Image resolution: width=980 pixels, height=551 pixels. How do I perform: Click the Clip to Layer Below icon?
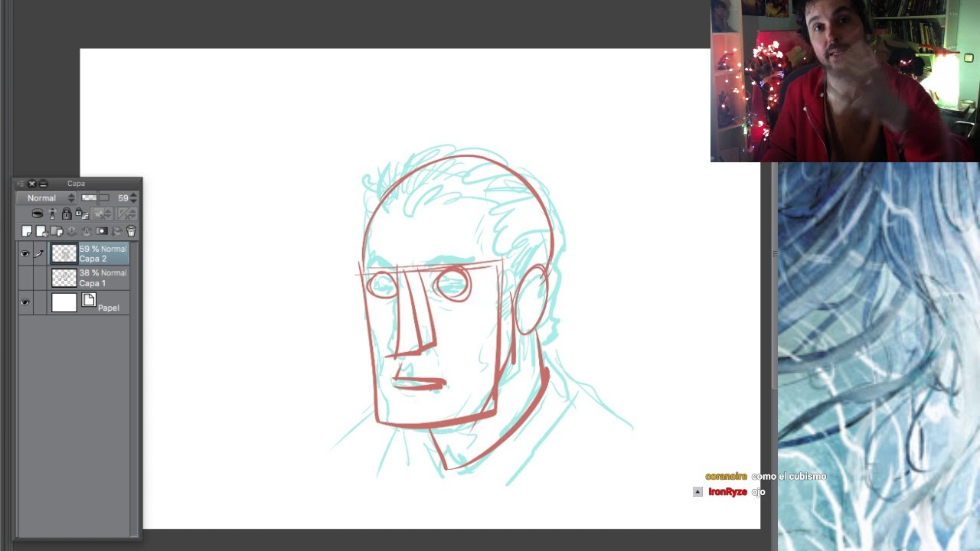coord(38,214)
